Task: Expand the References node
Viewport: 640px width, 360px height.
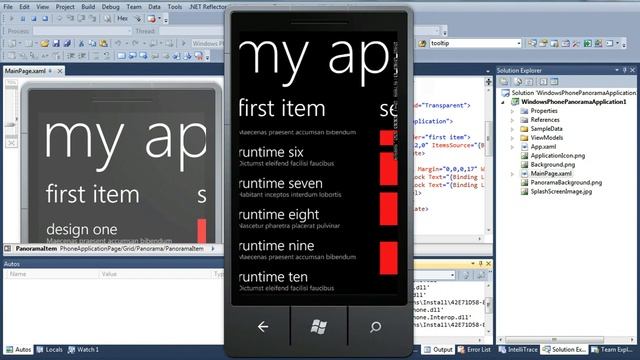Action: tap(513, 120)
